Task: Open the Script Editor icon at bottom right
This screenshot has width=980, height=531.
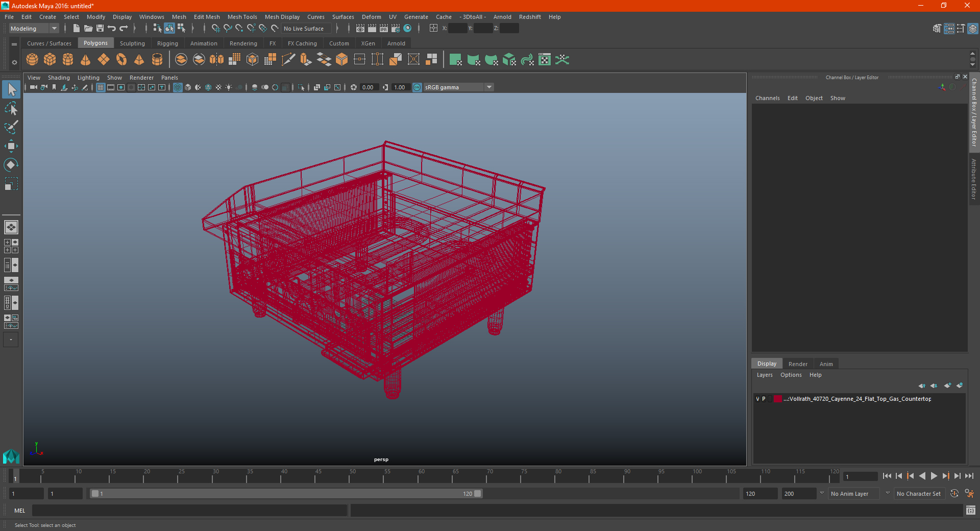Action: pos(971,510)
